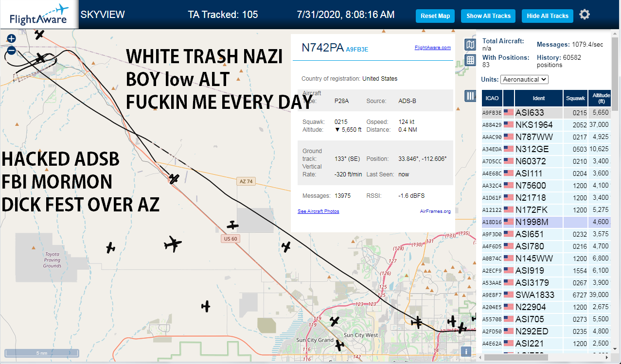Select the N787WW row

546,137
